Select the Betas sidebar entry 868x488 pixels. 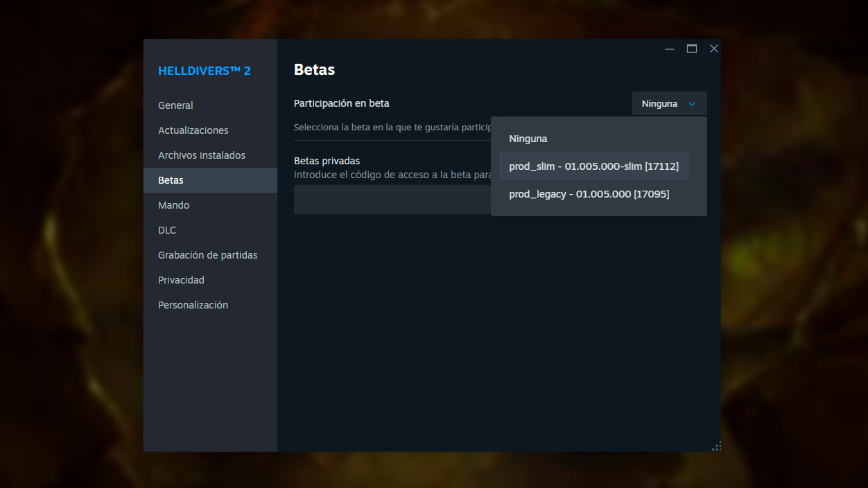pyautogui.click(x=171, y=180)
